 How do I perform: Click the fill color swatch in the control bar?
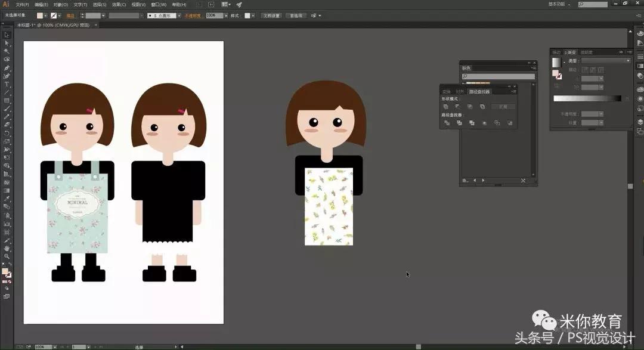38,15
